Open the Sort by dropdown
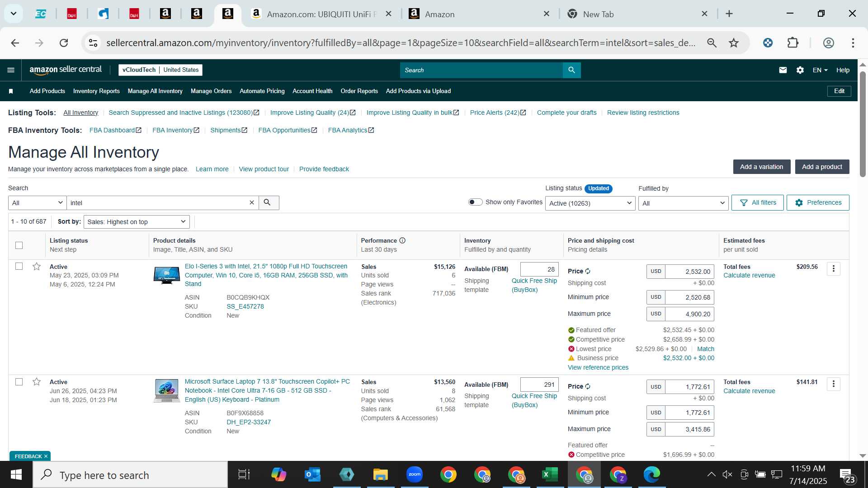The height and width of the screenshot is (488, 868). tap(137, 222)
